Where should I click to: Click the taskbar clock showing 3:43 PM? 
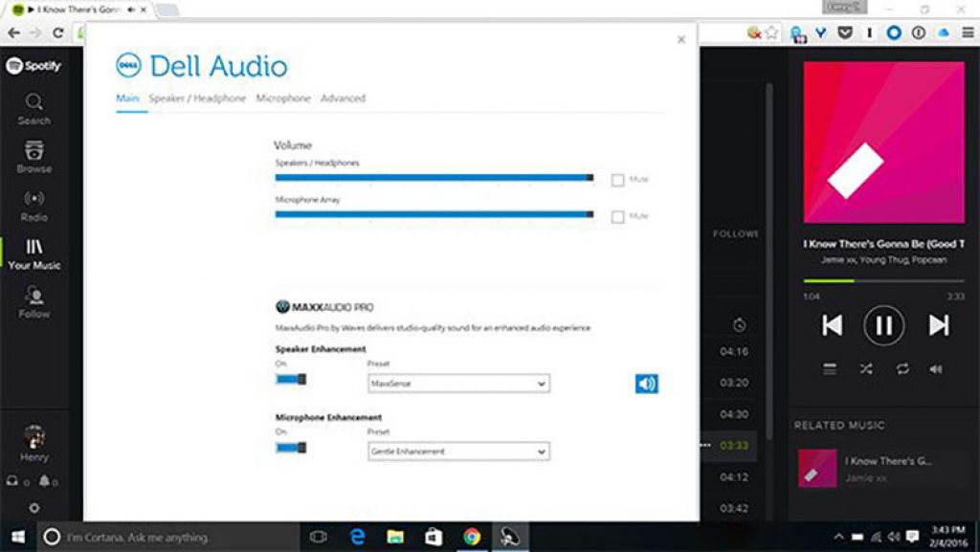pyautogui.click(x=948, y=537)
